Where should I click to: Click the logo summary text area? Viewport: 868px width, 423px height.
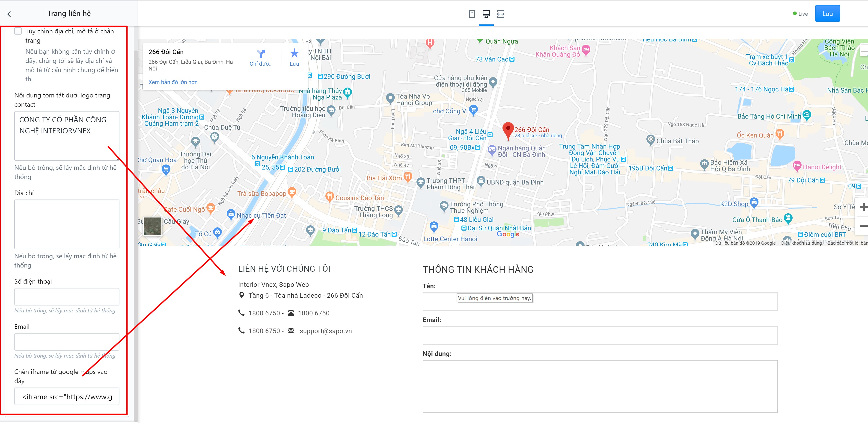(x=67, y=136)
